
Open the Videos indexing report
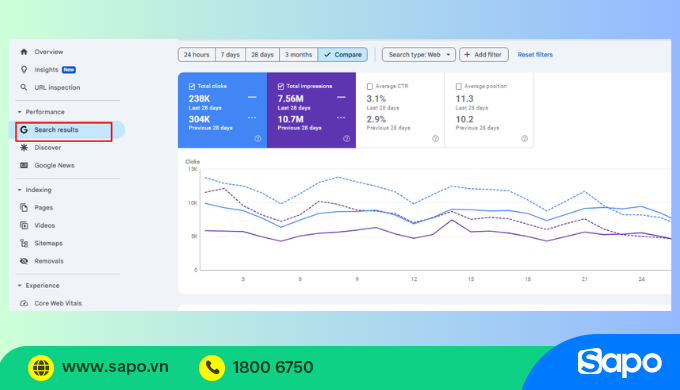coord(45,225)
